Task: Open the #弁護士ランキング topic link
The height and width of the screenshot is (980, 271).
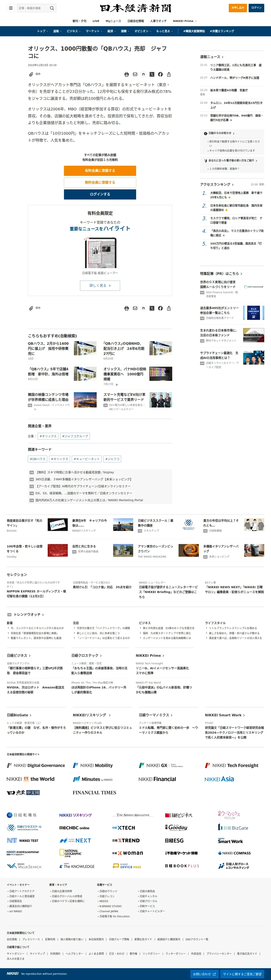Action: (222, 31)
